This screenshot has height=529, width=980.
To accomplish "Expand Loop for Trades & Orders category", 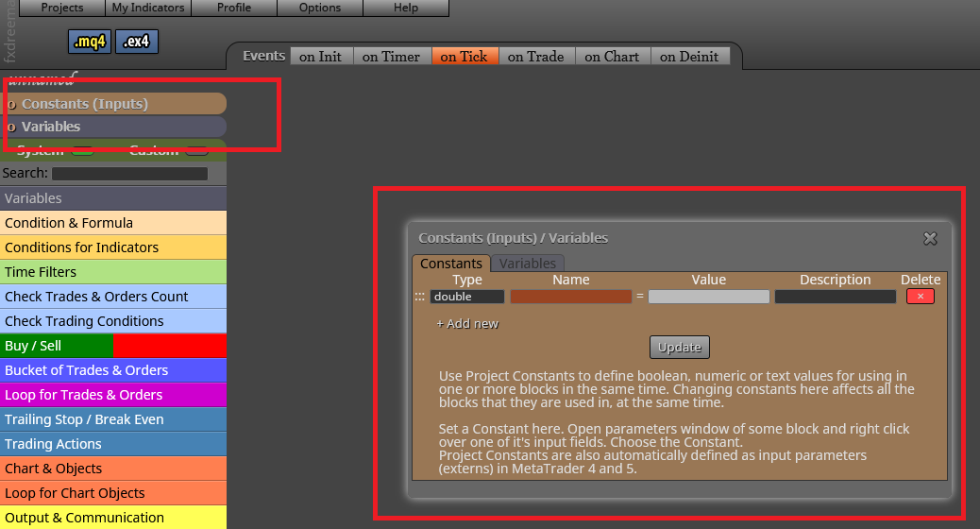I will (x=113, y=395).
